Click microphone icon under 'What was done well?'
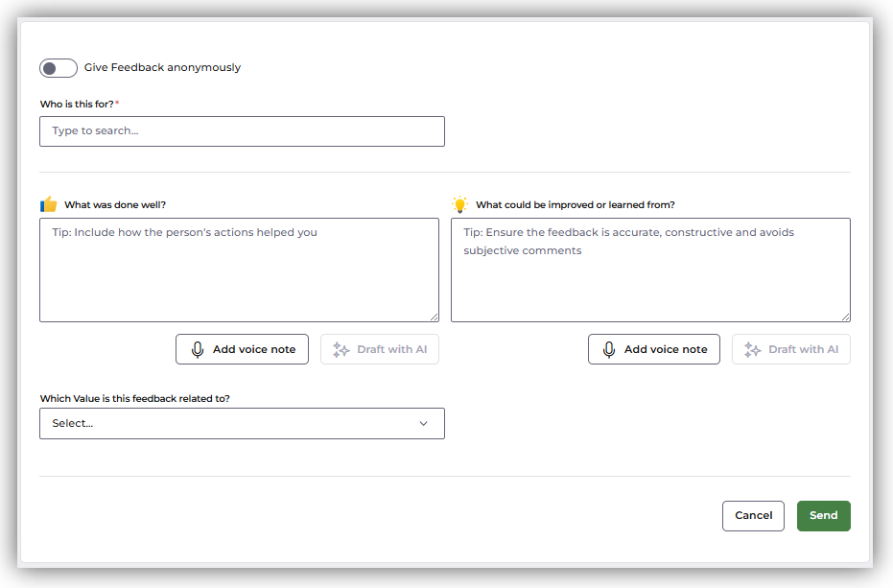The width and height of the screenshot is (893, 588). [198, 350]
